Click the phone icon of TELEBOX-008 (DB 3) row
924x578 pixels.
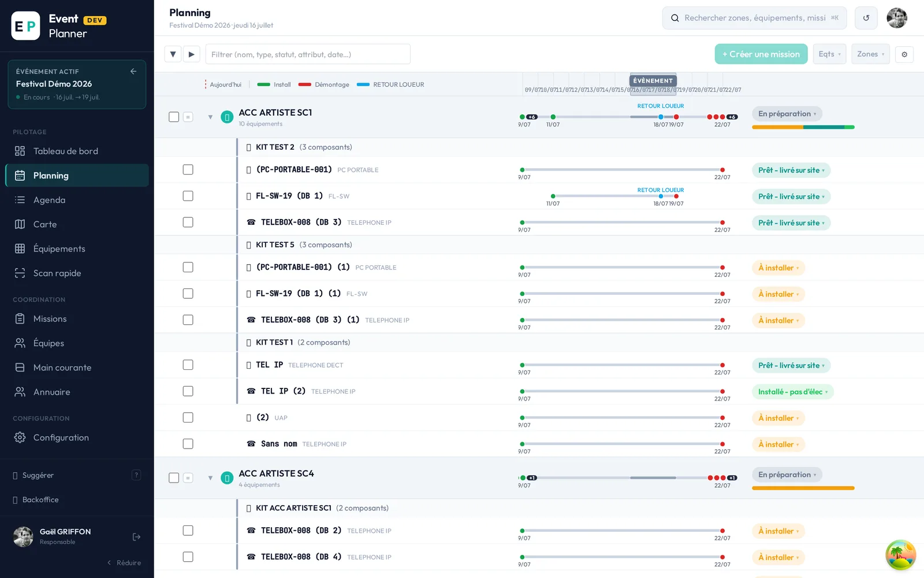click(251, 223)
